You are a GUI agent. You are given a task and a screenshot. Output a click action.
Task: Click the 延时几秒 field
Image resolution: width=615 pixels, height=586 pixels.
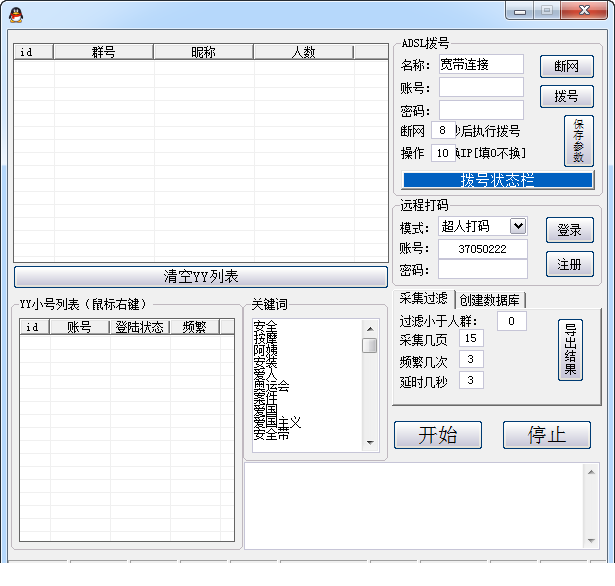pyautogui.click(x=471, y=380)
